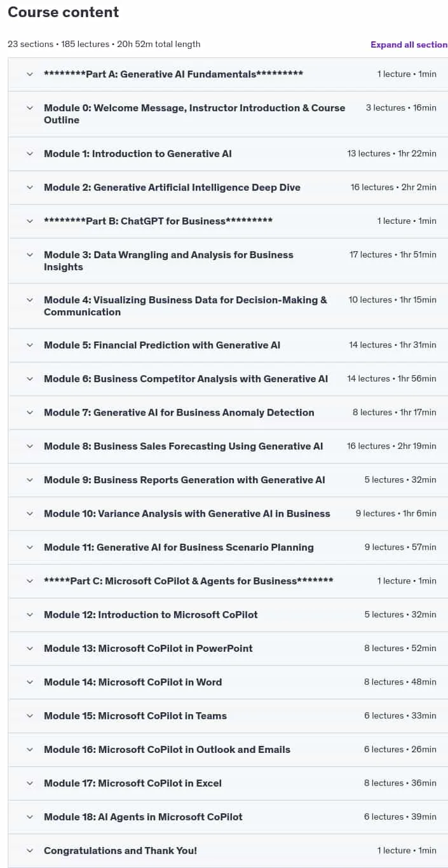Expand Module 13 CoPilot in PowerPoint chevron
The width and height of the screenshot is (448, 868).
pyautogui.click(x=29, y=649)
